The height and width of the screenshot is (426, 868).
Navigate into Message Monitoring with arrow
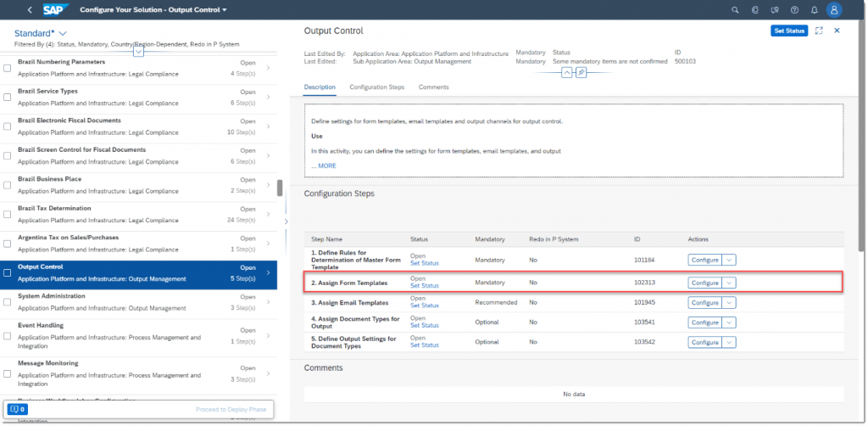click(268, 373)
